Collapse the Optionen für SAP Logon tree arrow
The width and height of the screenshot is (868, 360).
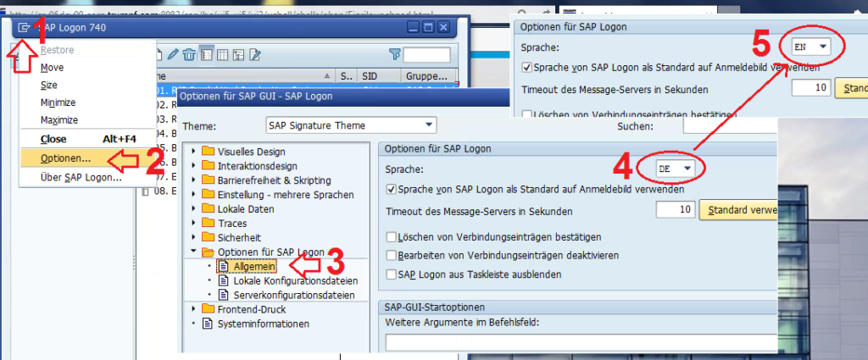point(193,252)
